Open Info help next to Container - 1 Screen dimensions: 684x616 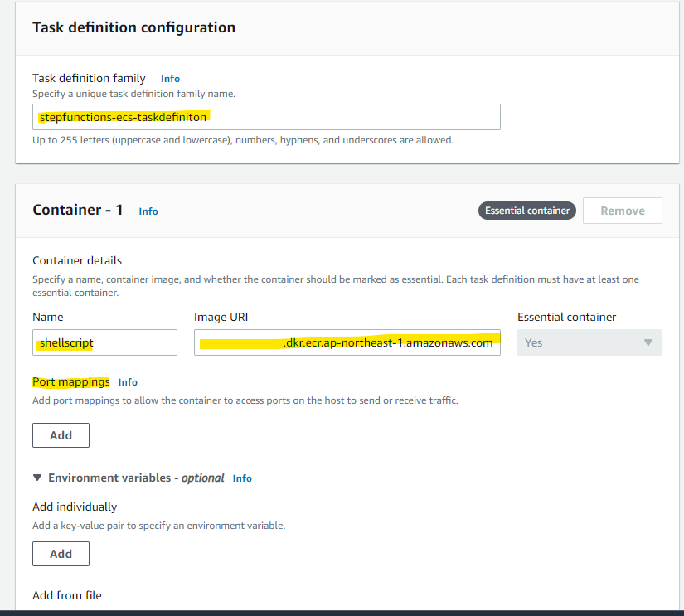[x=148, y=211]
